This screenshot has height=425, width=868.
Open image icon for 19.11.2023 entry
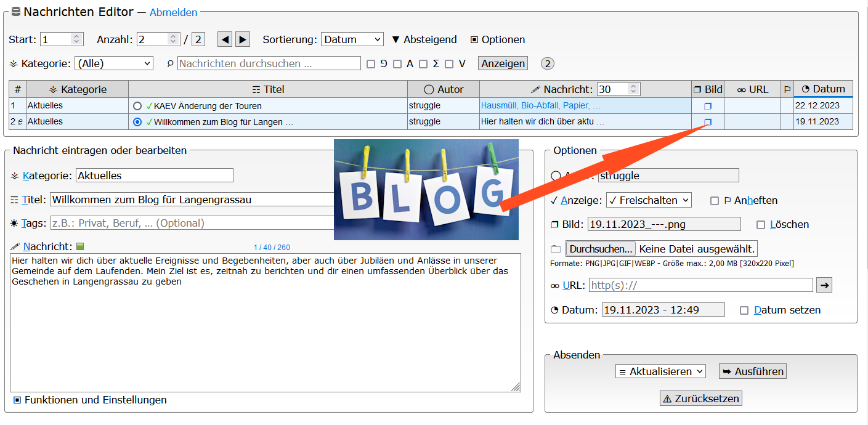[707, 122]
